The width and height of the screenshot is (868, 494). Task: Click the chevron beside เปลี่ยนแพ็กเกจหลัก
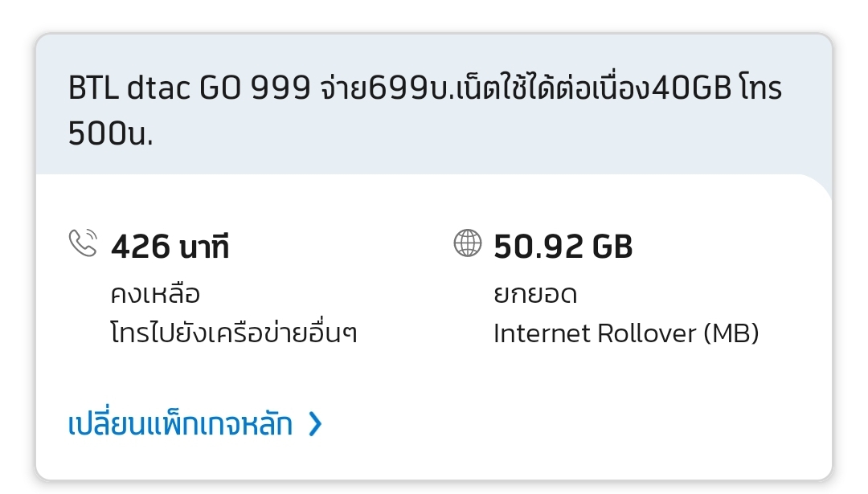[315, 424]
